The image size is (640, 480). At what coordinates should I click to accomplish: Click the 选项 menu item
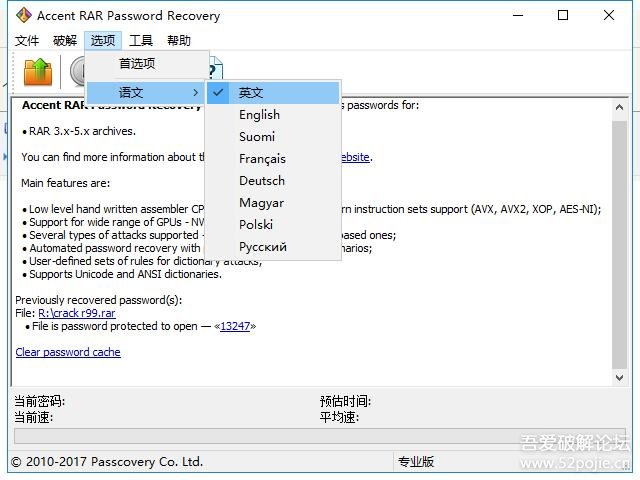pos(103,40)
